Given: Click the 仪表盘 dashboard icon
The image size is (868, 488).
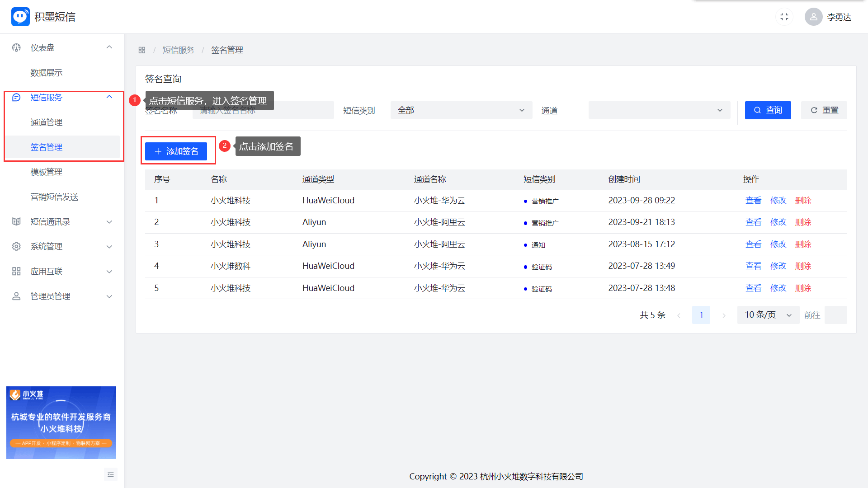Looking at the screenshot, I should 17,47.
